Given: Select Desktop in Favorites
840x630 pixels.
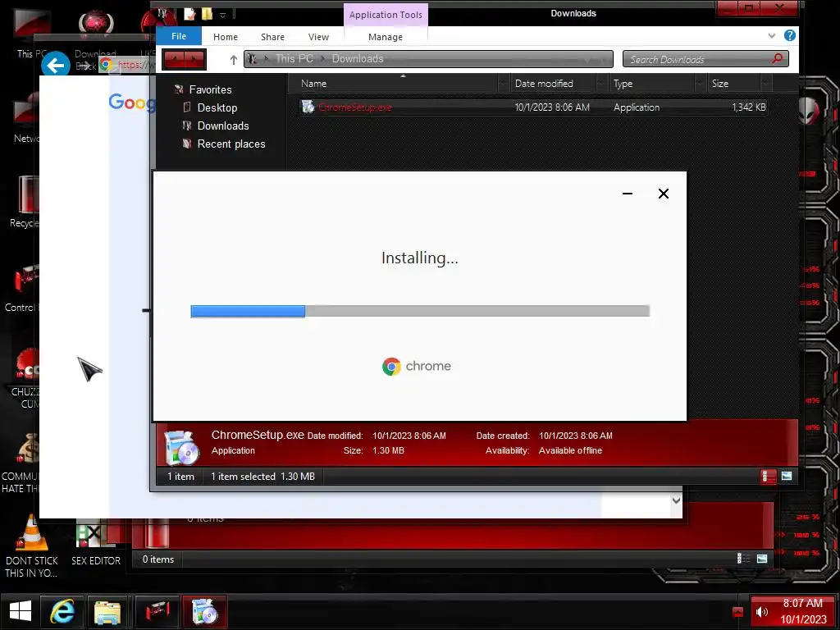Looking at the screenshot, I should pyautogui.click(x=217, y=107).
